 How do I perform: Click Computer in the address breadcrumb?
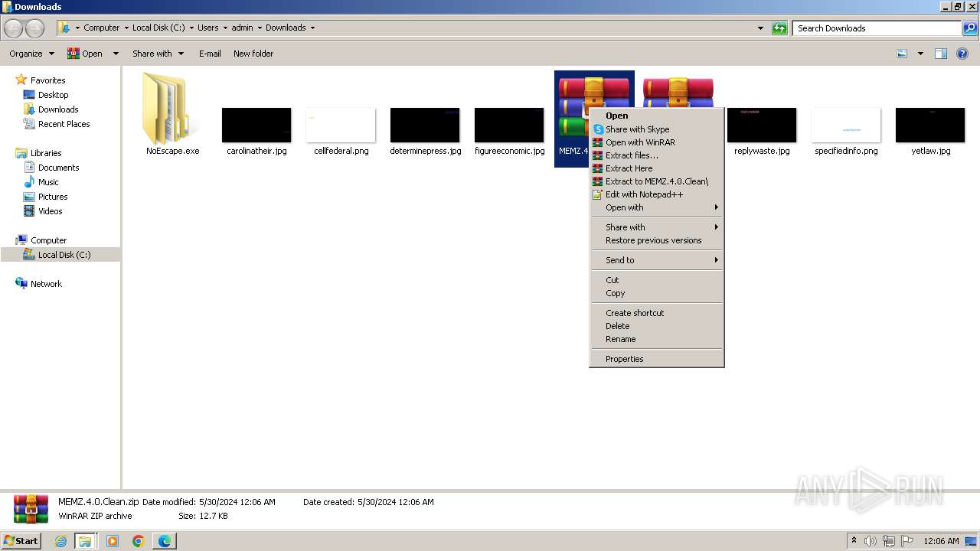pos(102,28)
